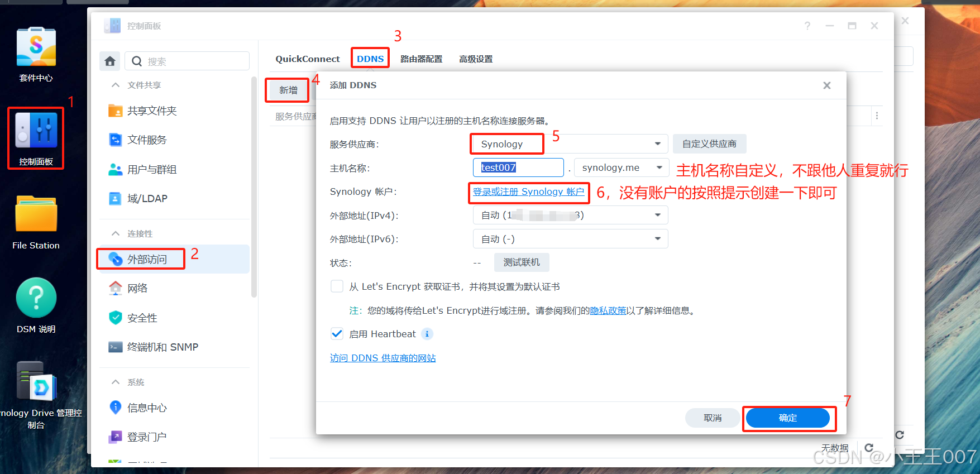This screenshot has height=474, width=980.
Task: Enable Let's Encrypt certificate checkbox
Action: (x=337, y=286)
